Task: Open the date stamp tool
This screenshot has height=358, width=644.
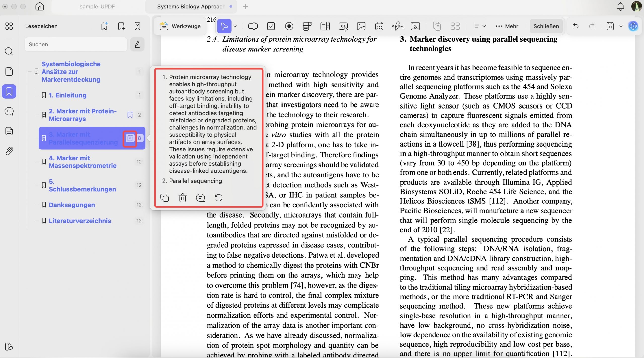Action: pos(379,26)
